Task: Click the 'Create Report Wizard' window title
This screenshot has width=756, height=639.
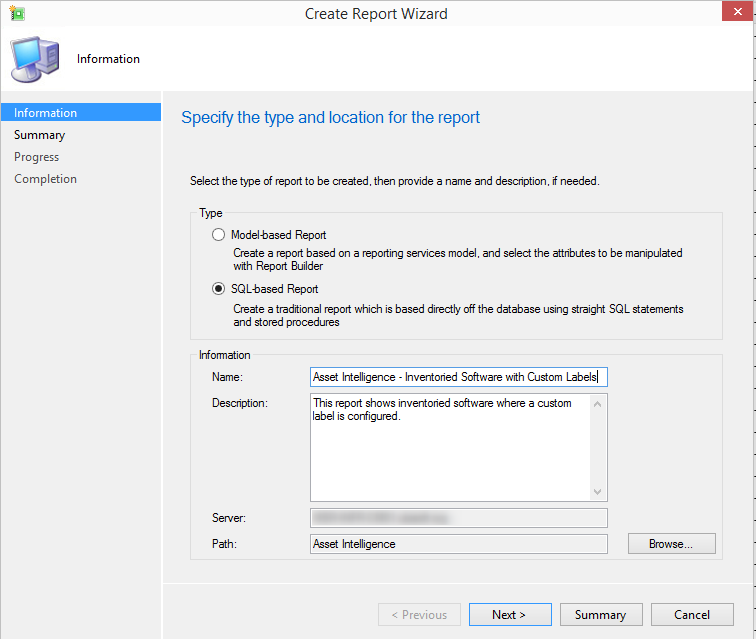Action: point(376,14)
